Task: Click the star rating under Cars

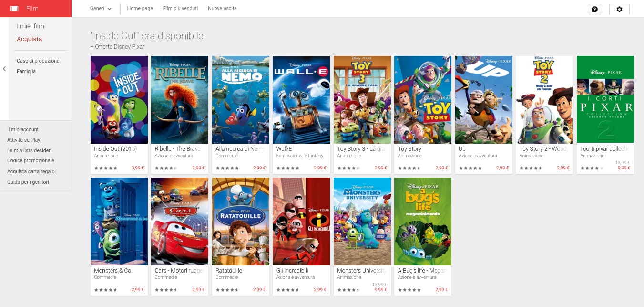Action: [x=166, y=290]
